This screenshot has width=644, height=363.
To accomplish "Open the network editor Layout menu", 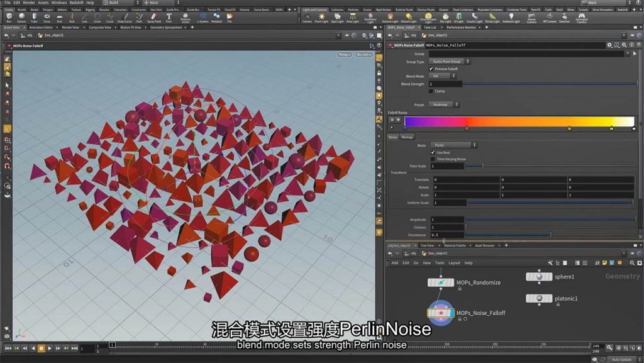I will point(454,263).
